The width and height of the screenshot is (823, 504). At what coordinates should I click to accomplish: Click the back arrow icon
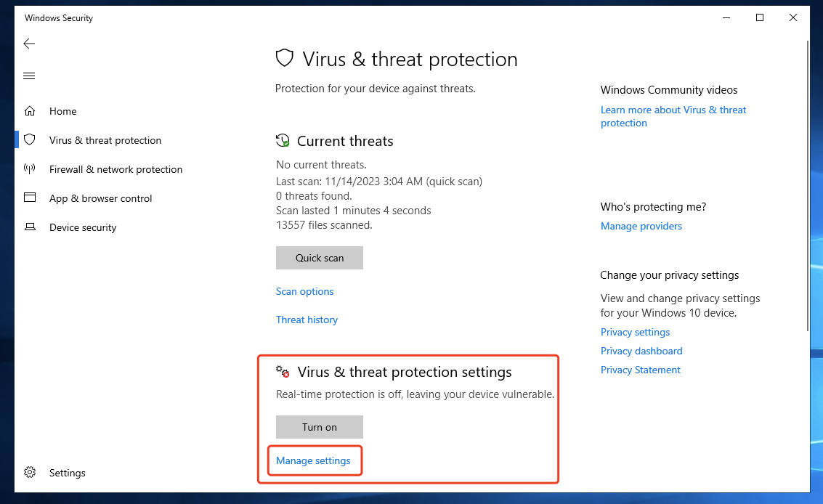[29, 44]
